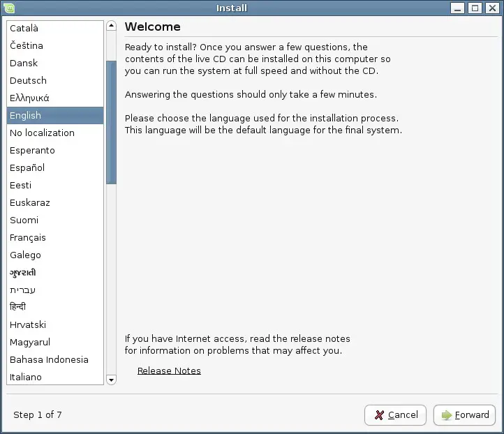The width and height of the screenshot is (504, 434).
Task: Pick Ελληνικά in the language list
Action: coord(55,98)
